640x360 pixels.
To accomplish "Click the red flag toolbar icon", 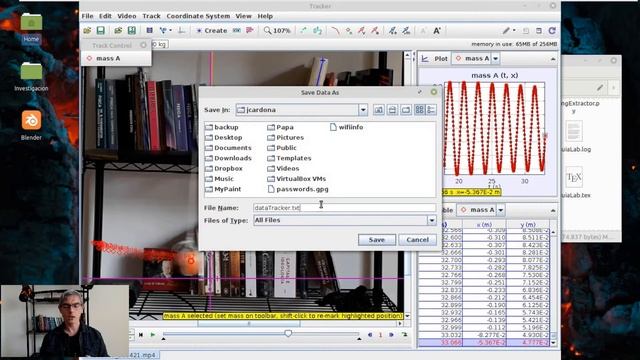I will pos(250,31).
